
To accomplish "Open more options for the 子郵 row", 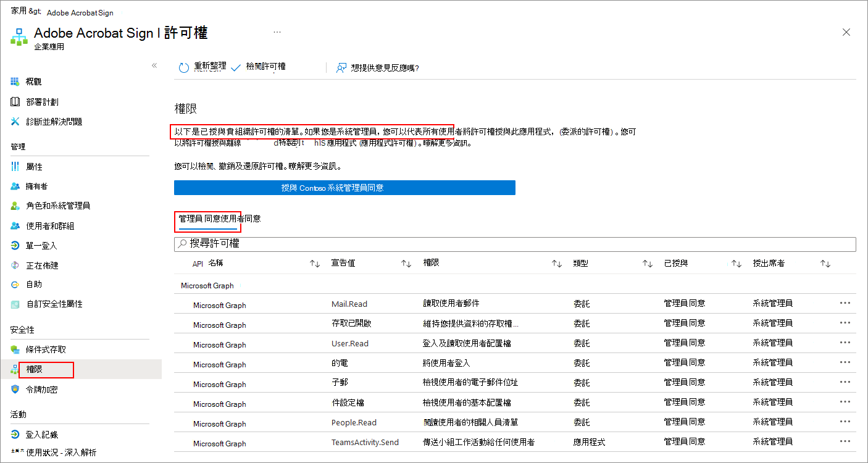I will (845, 382).
